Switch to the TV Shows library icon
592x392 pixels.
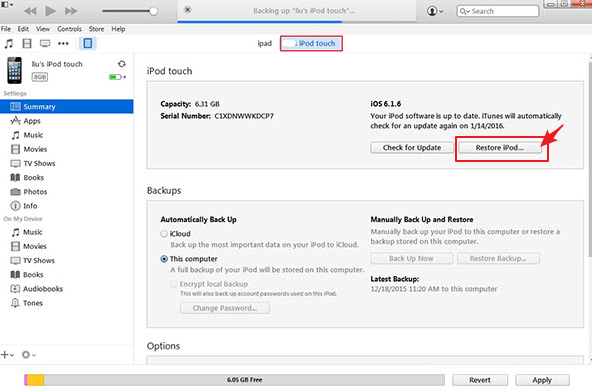(x=45, y=43)
